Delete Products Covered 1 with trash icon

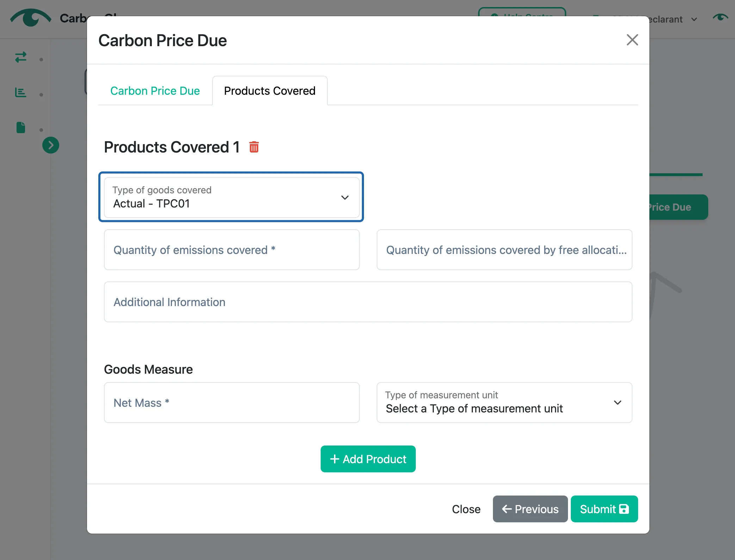[x=254, y=147]
